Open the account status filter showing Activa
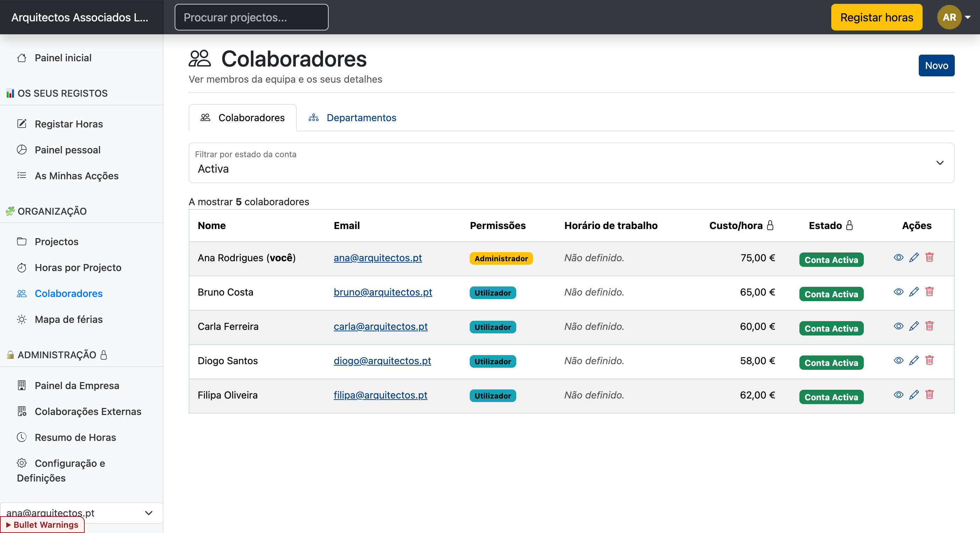The width and height of the screenshot is (980, 533). click(x=570, y=163)
